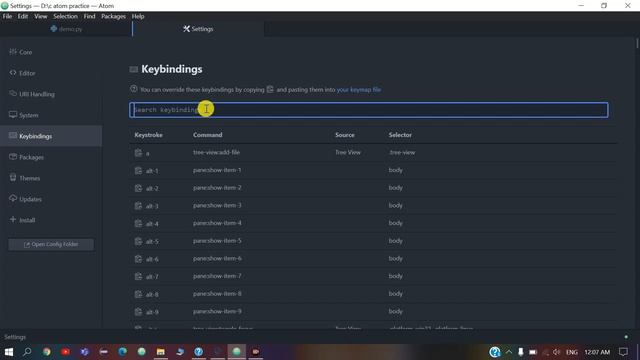Open YouTube app from taskbar
640x360 pixels.
65,352
